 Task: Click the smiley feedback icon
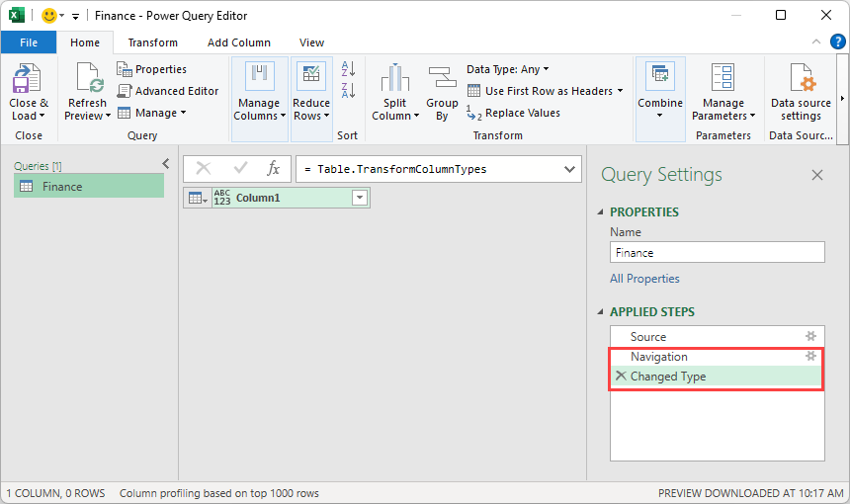[x=49, y=15]
